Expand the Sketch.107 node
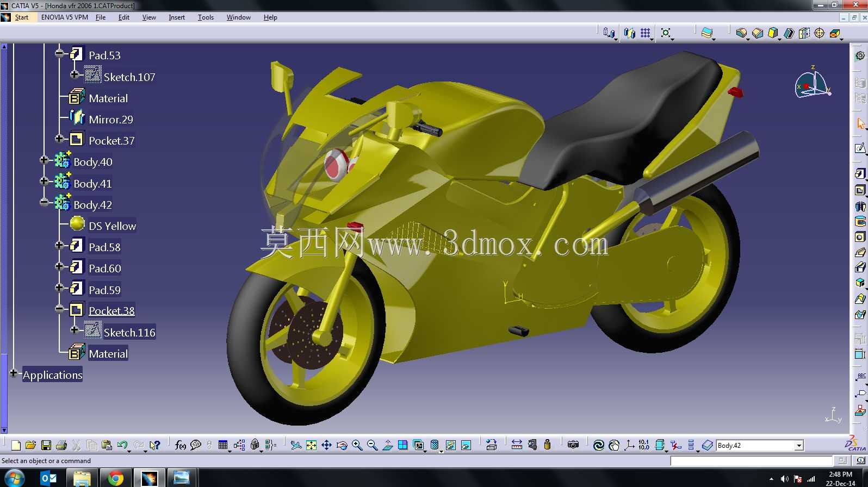The width and height of the screenshot is (868, 487). (x=75, y=74)
